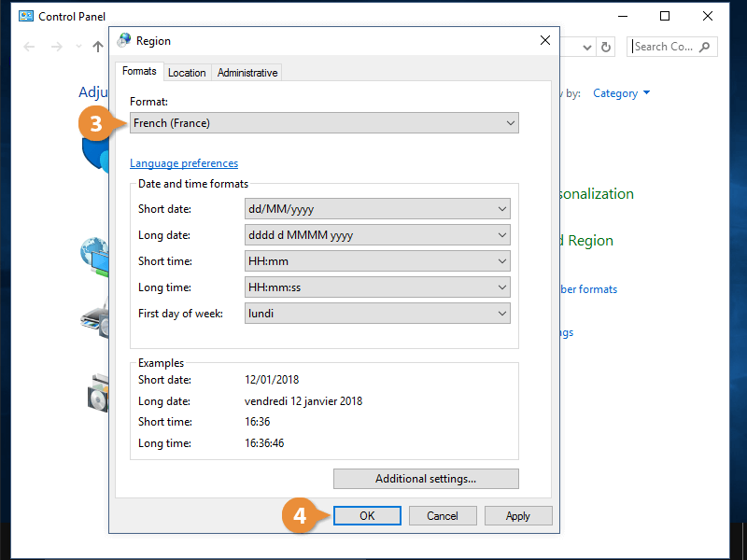Open recent locations arrow in Control Panel
The height and width of the screenshot is (560, 747).
[78, 47]
